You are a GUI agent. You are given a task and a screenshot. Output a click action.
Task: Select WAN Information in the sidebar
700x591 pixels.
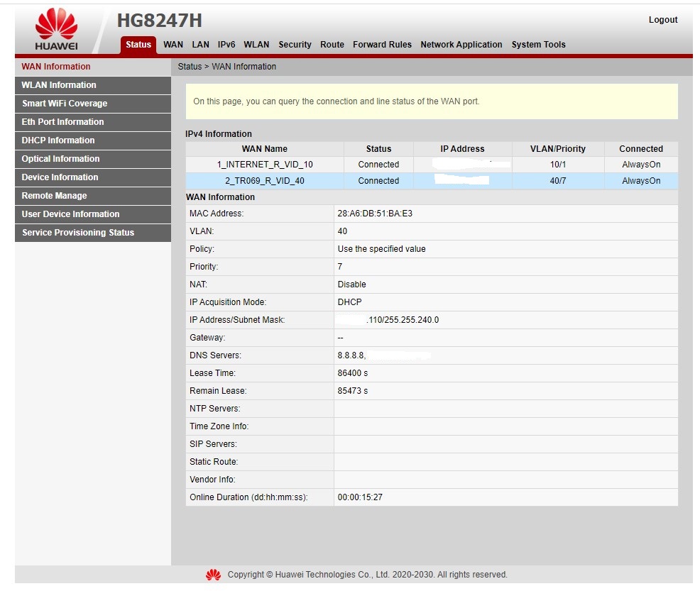[93, 67]
